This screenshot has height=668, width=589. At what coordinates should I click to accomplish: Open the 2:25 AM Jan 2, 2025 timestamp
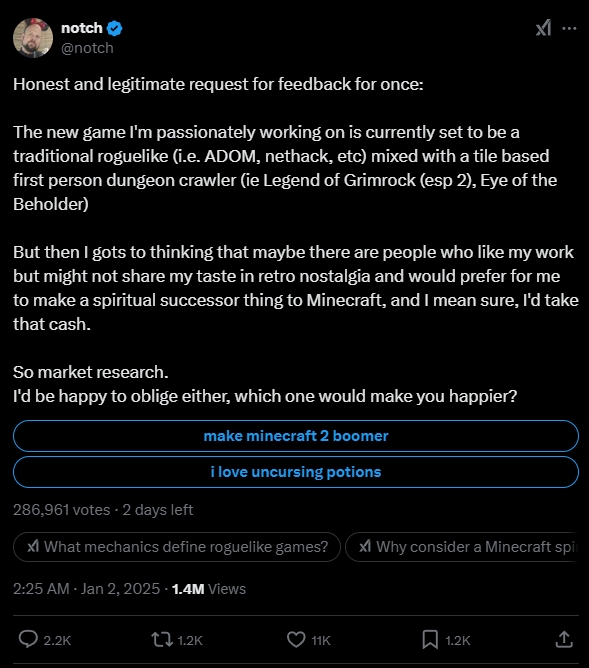pos(86,589)
